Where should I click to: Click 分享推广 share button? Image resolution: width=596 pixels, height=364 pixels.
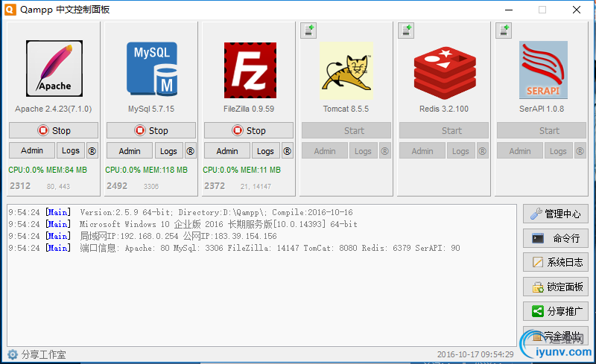coord(555,311)
